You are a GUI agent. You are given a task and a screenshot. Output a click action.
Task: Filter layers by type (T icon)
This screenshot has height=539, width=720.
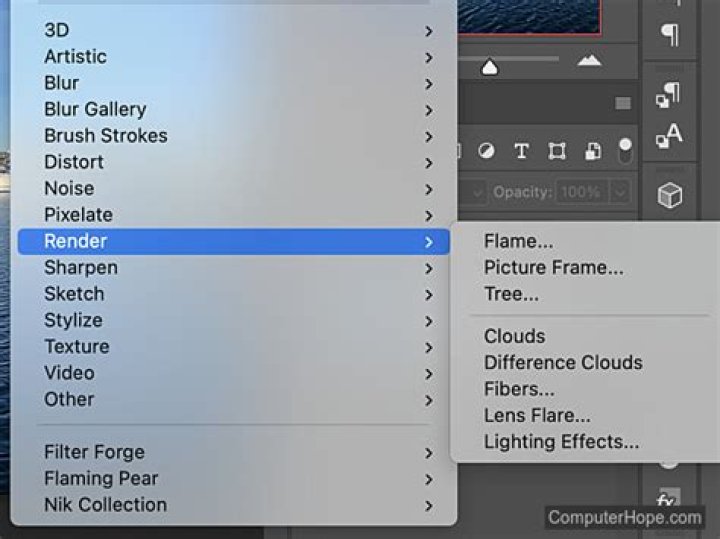pyautogui.click(x=521, y=151)
